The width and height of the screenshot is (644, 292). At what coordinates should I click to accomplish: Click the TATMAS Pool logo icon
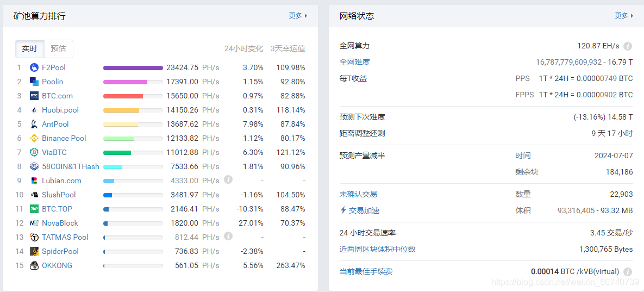[34, 238]
